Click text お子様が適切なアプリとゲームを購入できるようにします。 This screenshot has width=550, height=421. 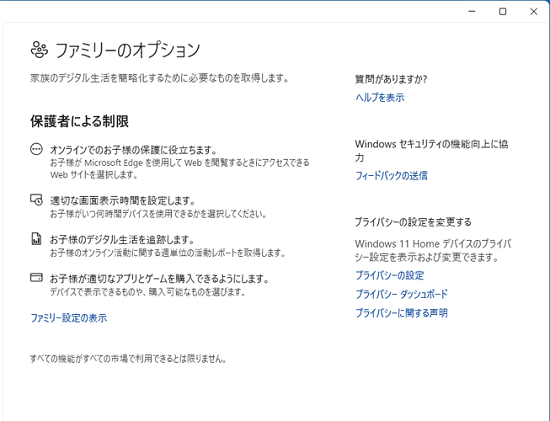point(160,279)
